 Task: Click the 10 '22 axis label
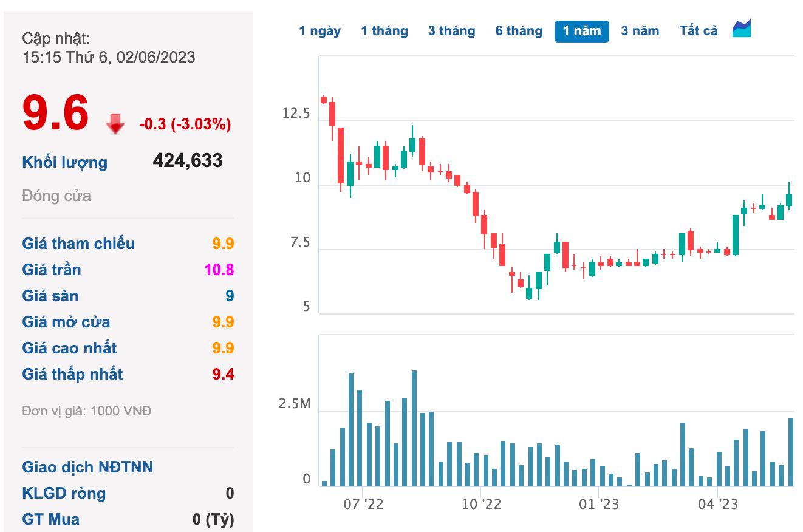[x=480, y=504]
